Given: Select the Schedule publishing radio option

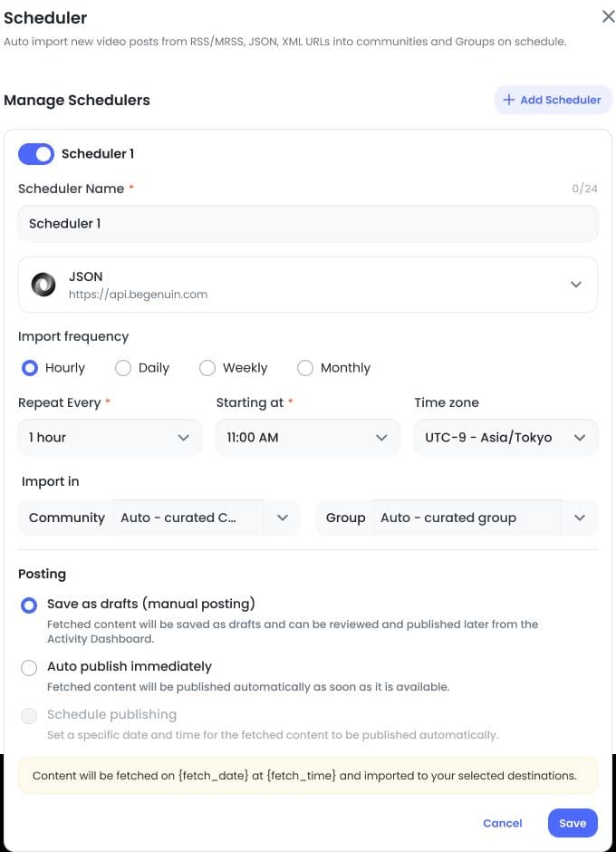Looking at the screenshot, I should 29,716.
